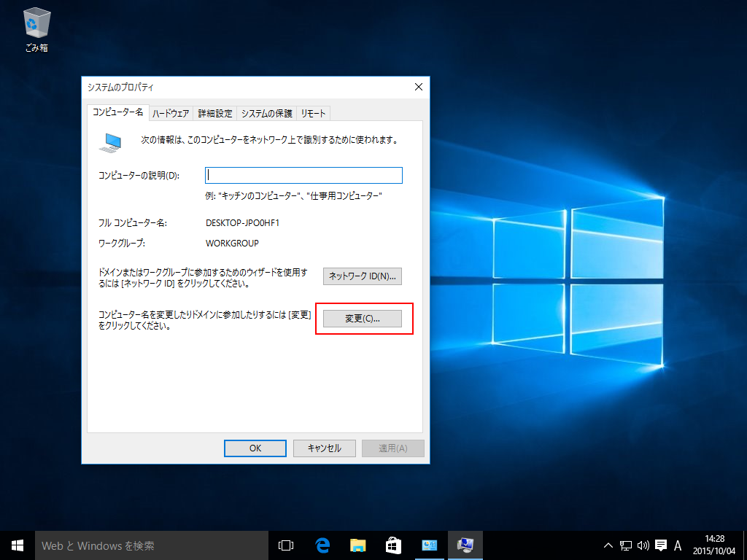Click the キャンセル button

[x=325, y=448]
